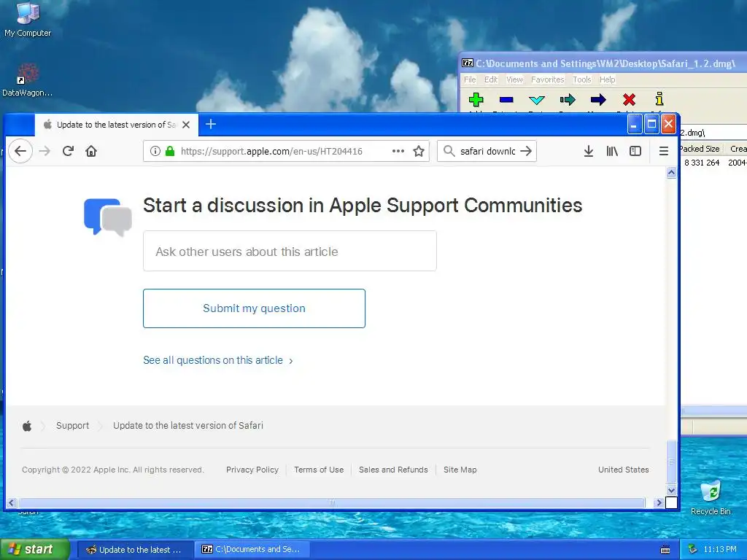The image size is (747, 560).
Task: Click Submit my question button
Action: pyautogui.click(x=254, y=308)
